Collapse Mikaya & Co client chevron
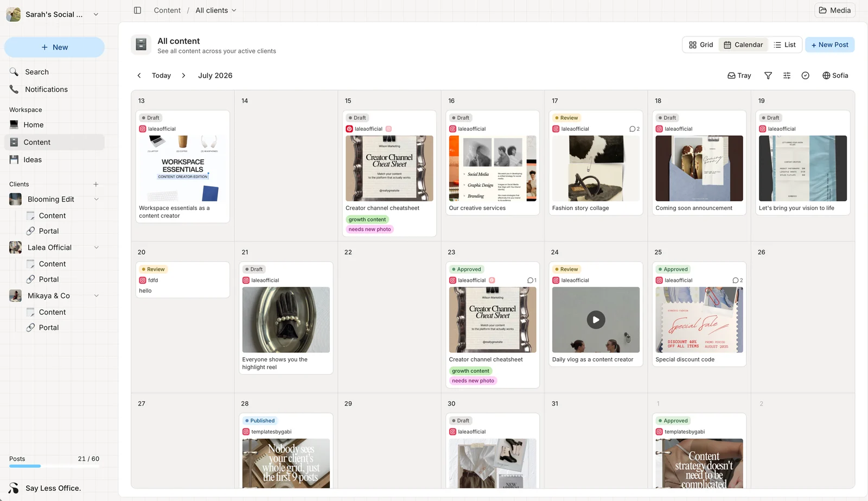Image resolution: width=868 pixels, height=501 pixels. point(97,296)
